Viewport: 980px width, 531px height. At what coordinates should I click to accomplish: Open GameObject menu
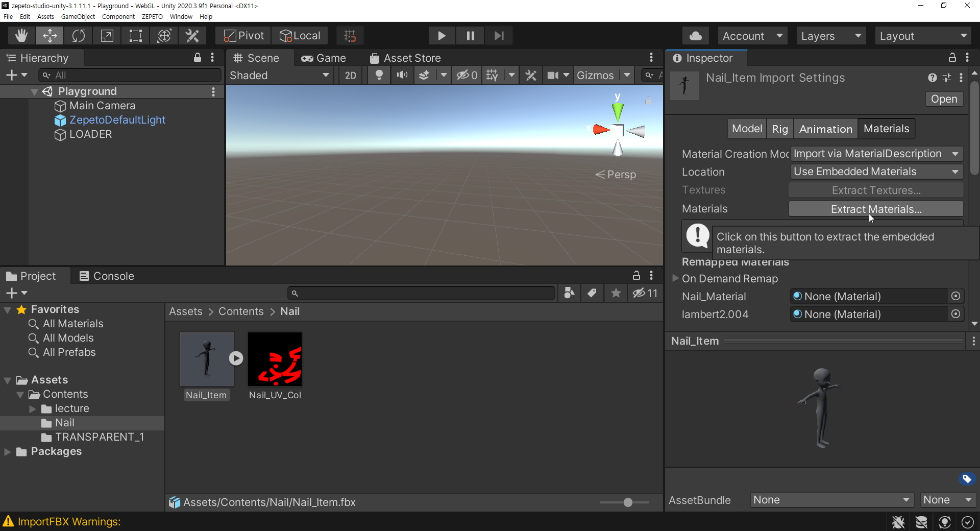pyautogui.click(x=78, y=17)
